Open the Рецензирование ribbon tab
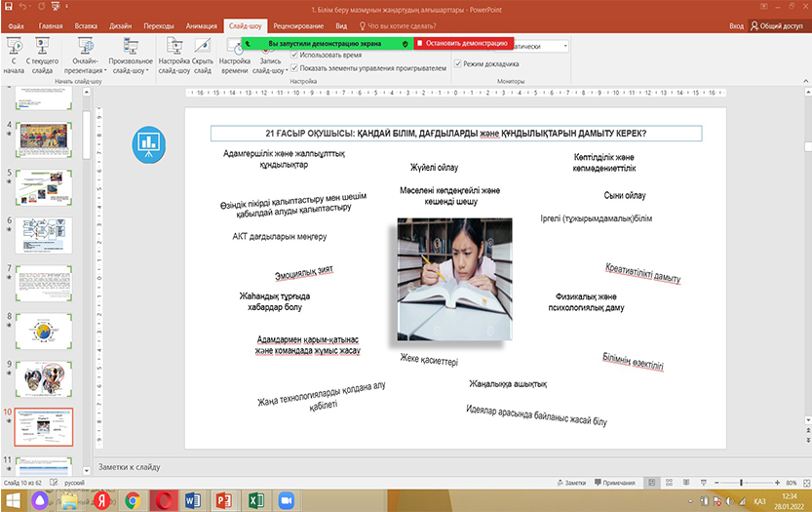Screen dimensions: 812x512 [x=299, y=28]
